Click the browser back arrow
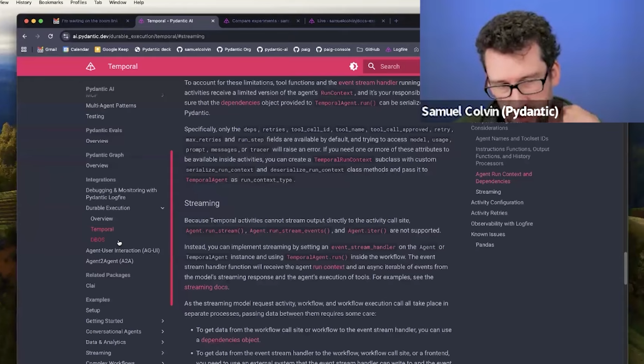The height and width of the screenshot is (364, 644). tap(25, 36)
